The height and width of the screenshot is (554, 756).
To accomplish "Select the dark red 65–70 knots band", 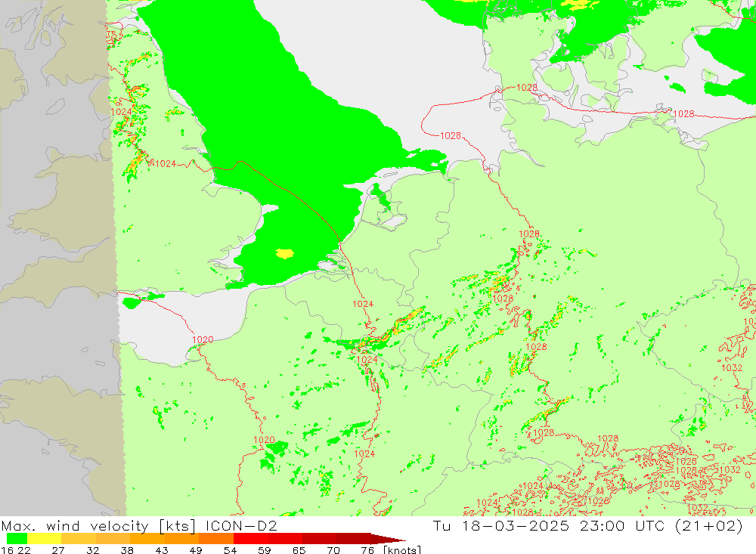I will [319, 539].
